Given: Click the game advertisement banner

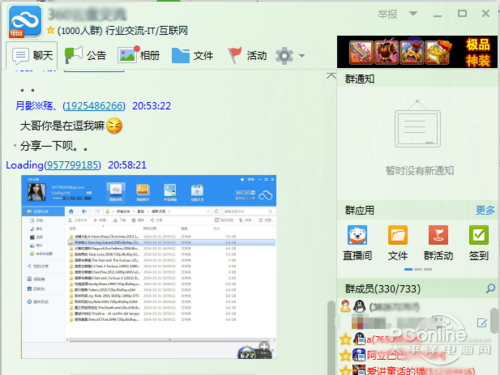Looking at the screenshot, I should (417, 52).
